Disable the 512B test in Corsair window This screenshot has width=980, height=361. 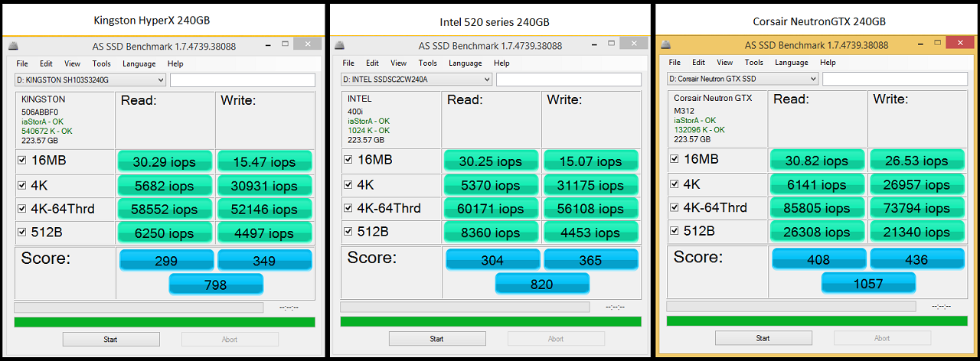tap(675, 231)
